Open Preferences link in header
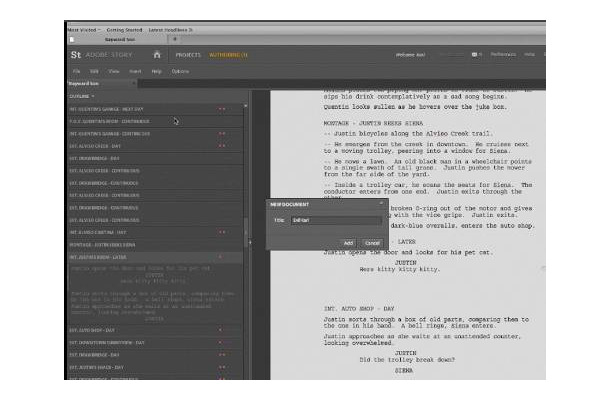 [x=503, y=54]
